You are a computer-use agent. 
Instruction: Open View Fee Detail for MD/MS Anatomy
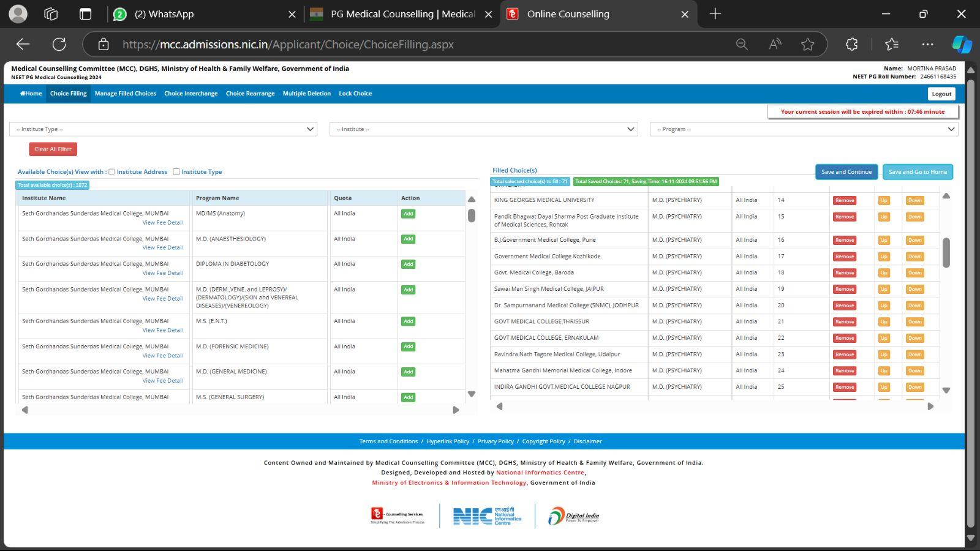(x=162, y=223)
